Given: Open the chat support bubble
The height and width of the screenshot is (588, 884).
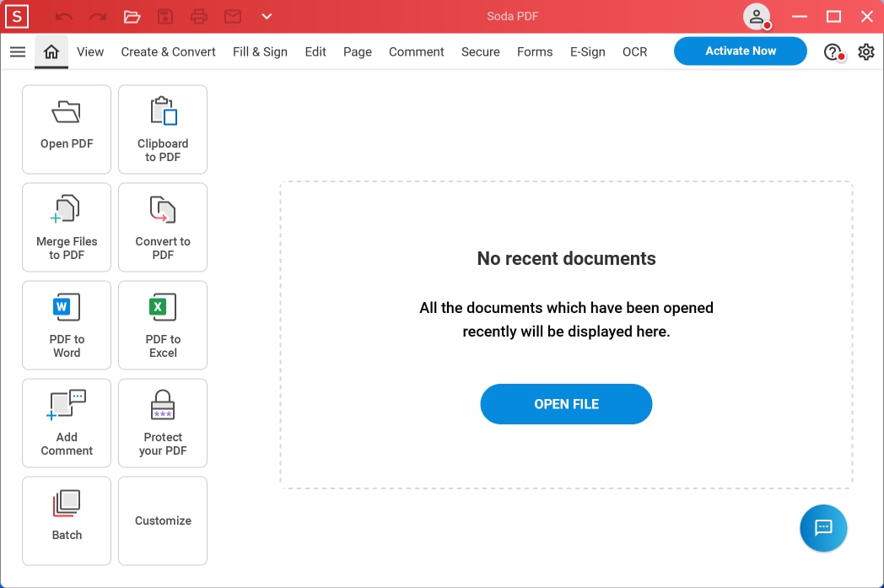Looking at the screenshot, I should (x=823, y=527).
